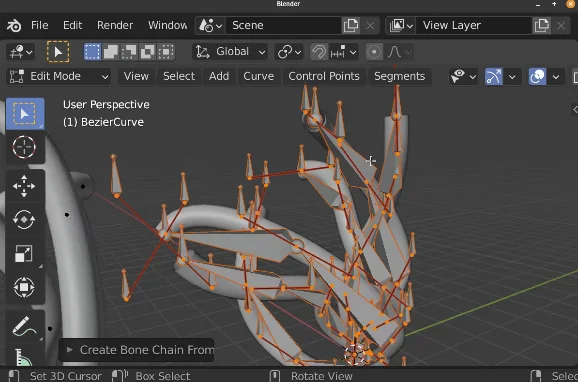Select the Tweak tool in header
The width and height of the screenshot is (578, 382).
coord(58,52)
